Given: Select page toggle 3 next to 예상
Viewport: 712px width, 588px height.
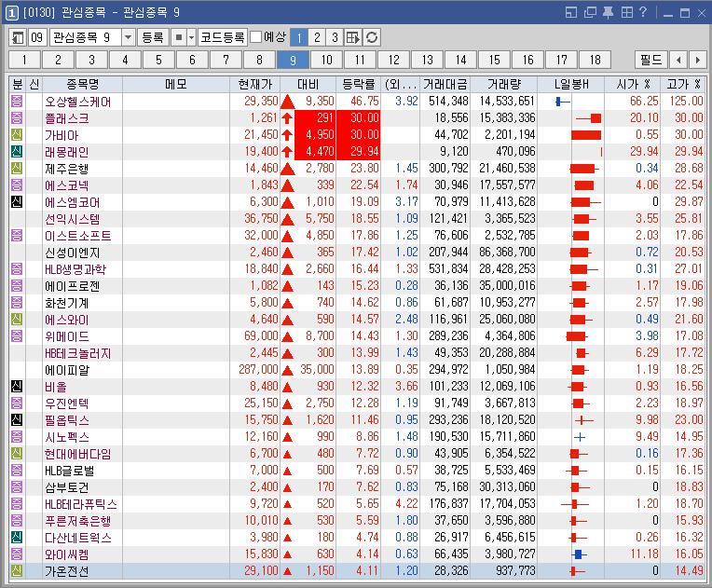Looking at the screenshot, I should point(335,37).
